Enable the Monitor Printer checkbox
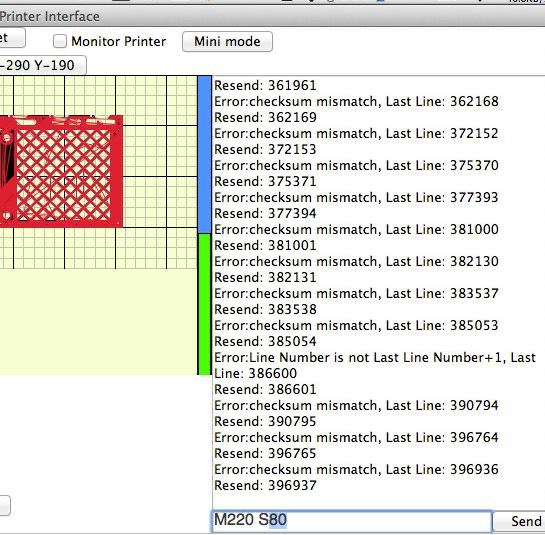Image resolution: width=545 pixels, height=535 pixels. (x=60, y=41)
